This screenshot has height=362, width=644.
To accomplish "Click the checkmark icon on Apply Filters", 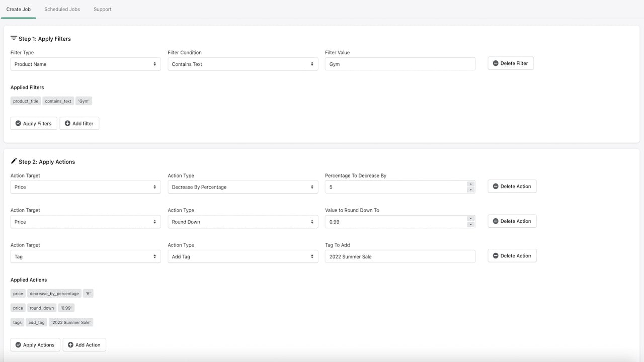I will coord(18,123).
